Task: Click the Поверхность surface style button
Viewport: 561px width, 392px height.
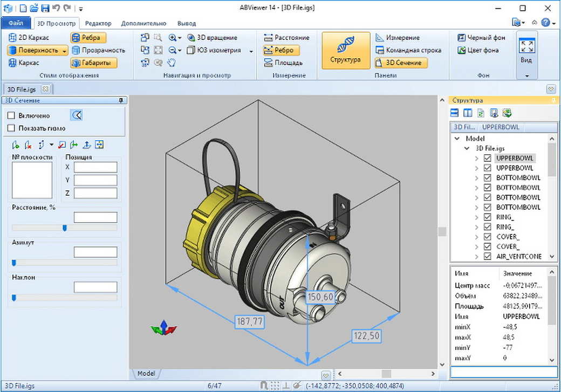Action: tap(33, 50)
